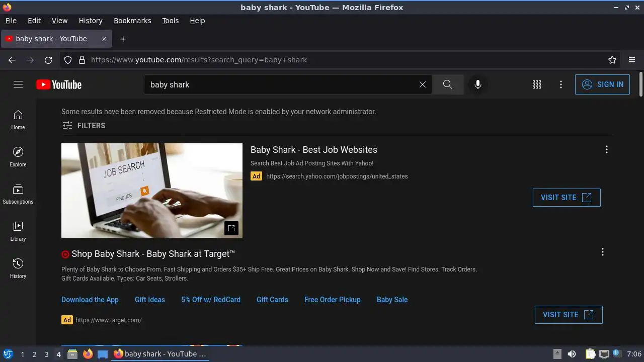
Task: View site info via the padlock icon
Action: (x=82, y=60)
